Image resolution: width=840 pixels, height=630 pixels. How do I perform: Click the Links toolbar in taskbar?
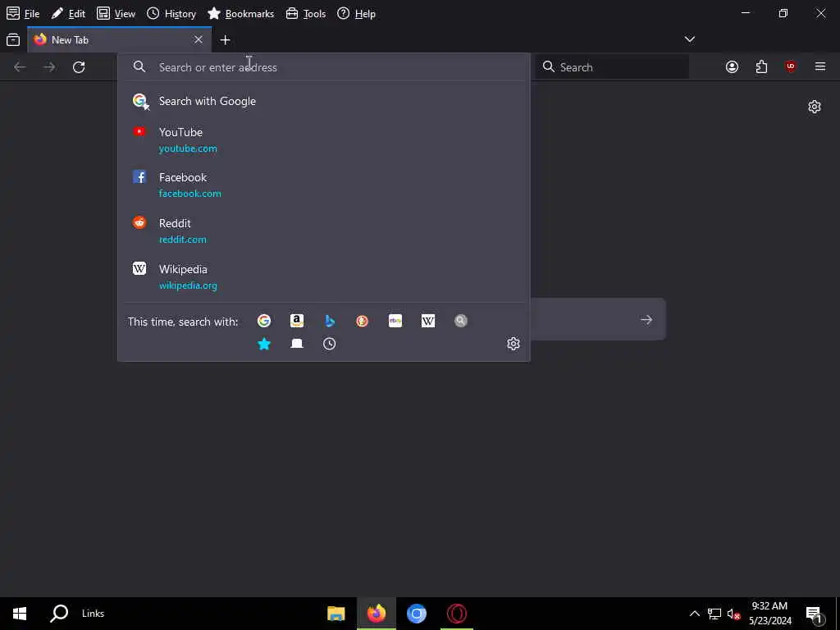[94, 614]
